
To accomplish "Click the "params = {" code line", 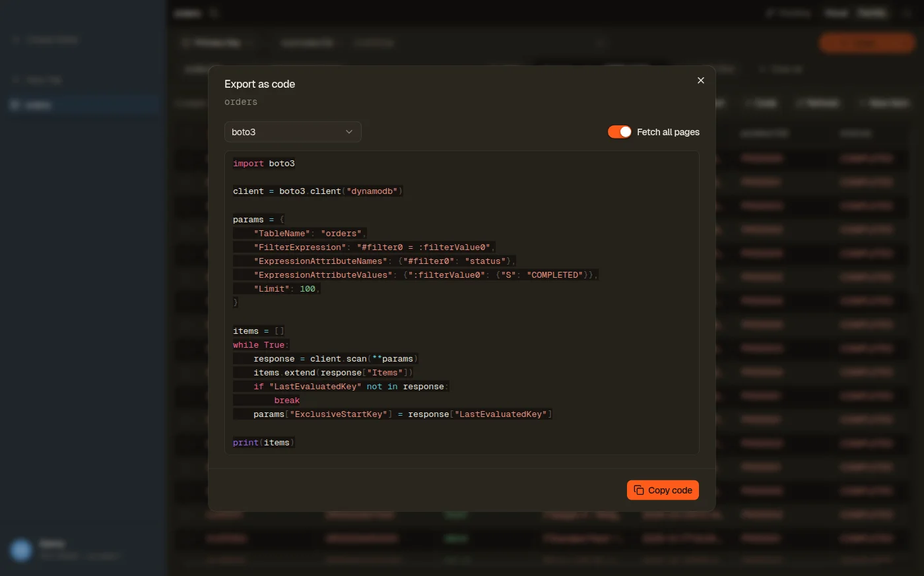I will [x=259, y=220].
